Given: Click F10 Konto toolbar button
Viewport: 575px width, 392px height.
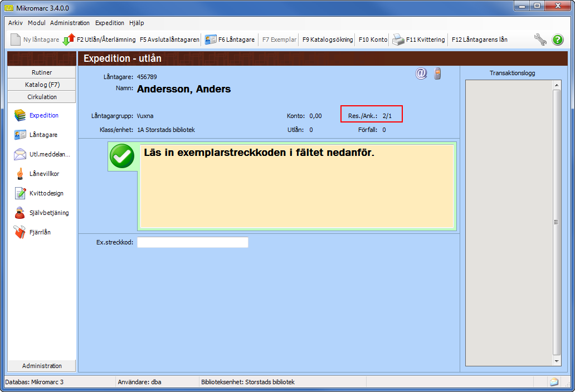Looking at the screenshot, I should (373, 40).
